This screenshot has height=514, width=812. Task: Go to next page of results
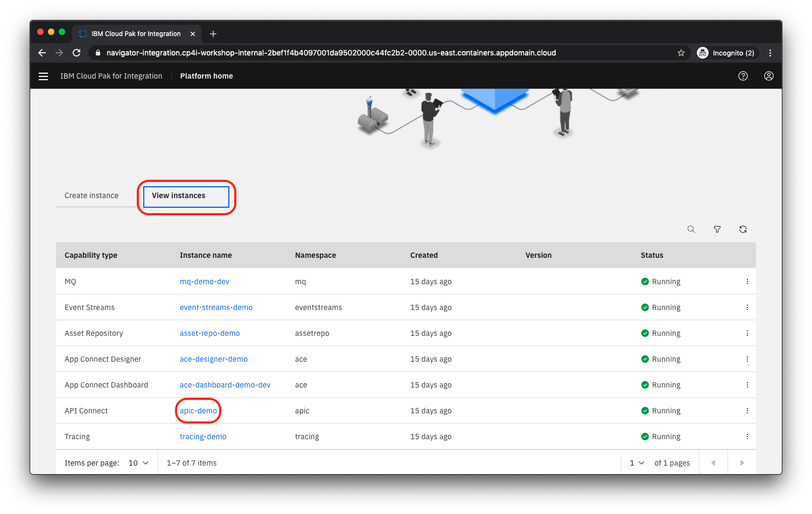(x=742, y=463)
